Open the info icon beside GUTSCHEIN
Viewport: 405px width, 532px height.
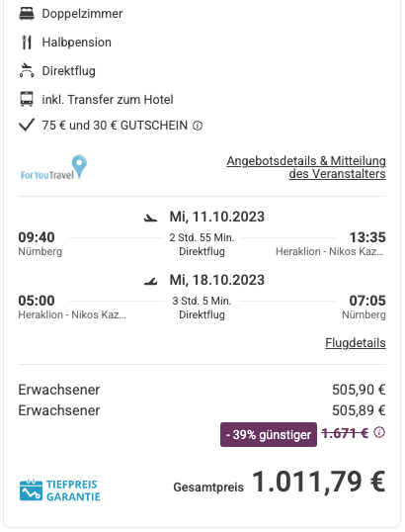tap(198, 126)
